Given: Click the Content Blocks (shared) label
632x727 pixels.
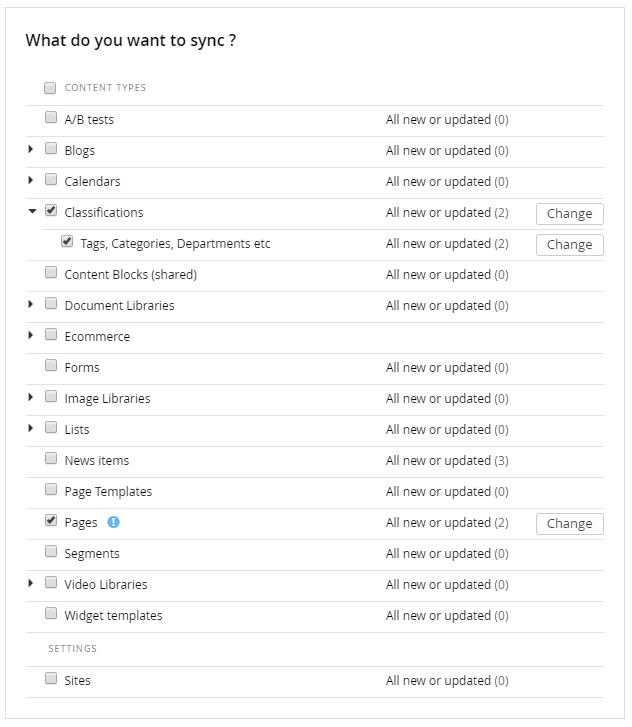Looking at the screenshot, I should 130,274.
